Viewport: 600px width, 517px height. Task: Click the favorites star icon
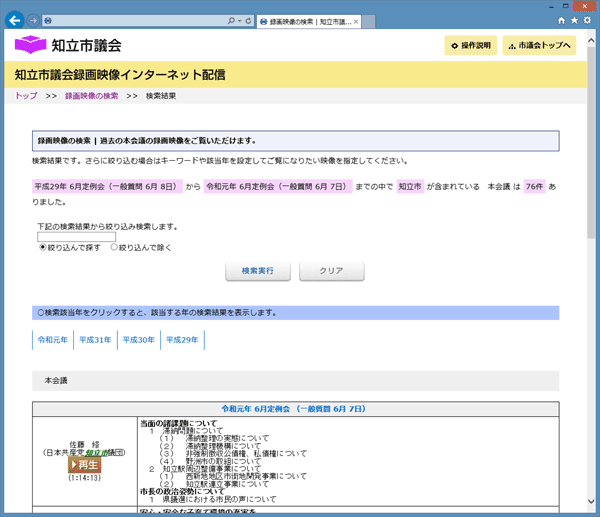(574, 21)
